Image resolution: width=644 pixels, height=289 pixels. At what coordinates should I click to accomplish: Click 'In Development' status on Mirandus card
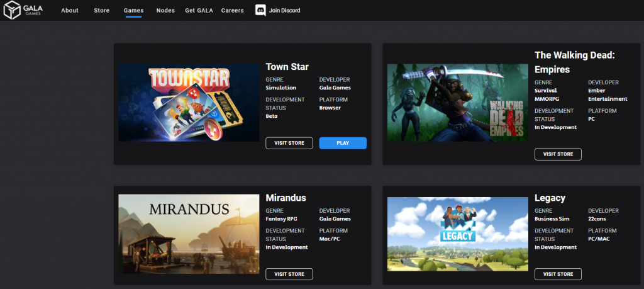pyautogui.click(x=287, y=247)
